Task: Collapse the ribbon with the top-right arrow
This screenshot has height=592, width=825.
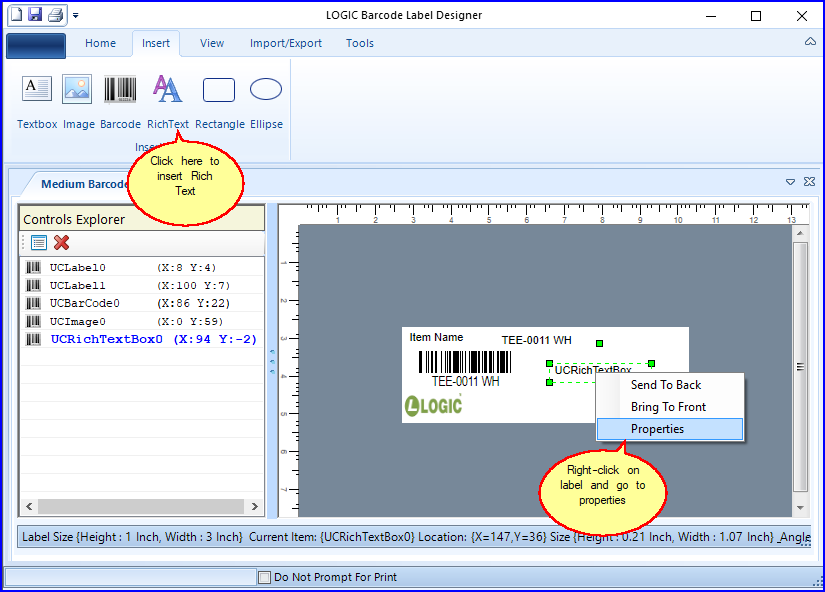Action: point(810,42)
